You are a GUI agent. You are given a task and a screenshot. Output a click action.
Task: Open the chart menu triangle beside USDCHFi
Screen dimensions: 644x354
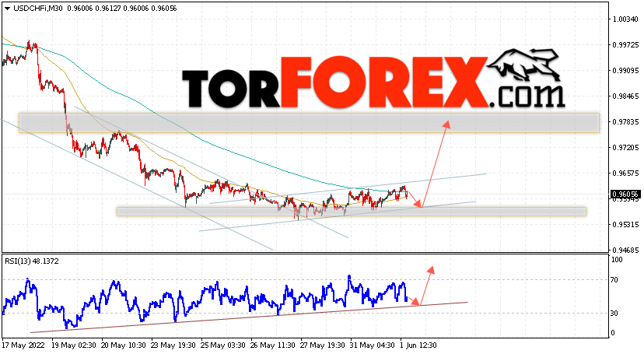7,9
